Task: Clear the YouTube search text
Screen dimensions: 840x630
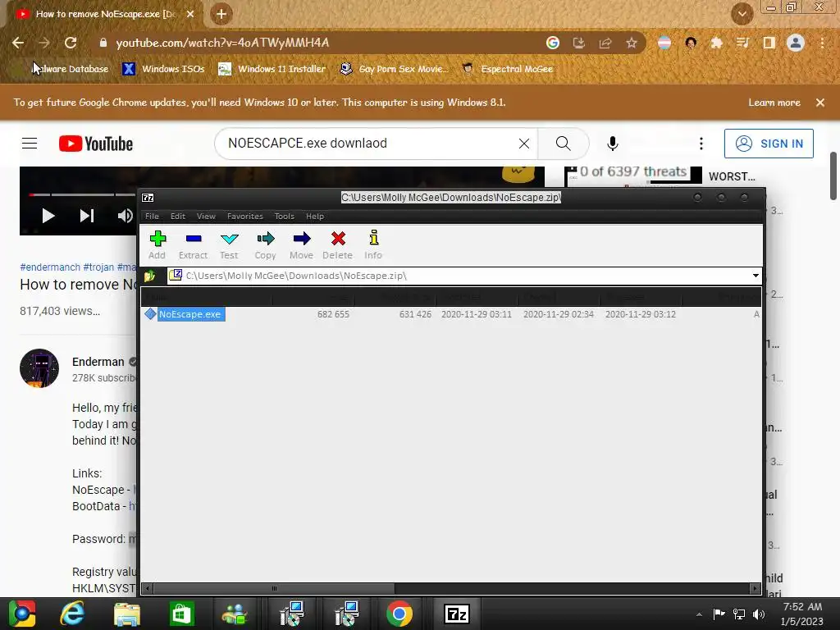Action: click(524, 144)
